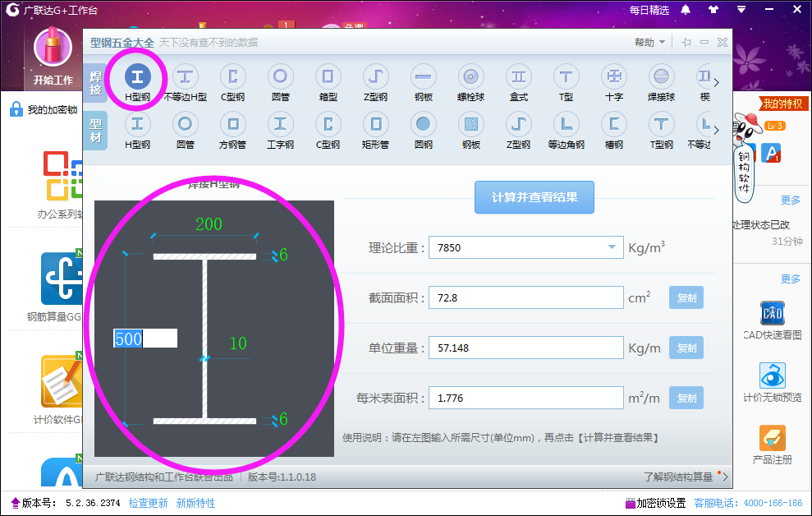Click the 单位重量 57.148 field

pos(525,348)
